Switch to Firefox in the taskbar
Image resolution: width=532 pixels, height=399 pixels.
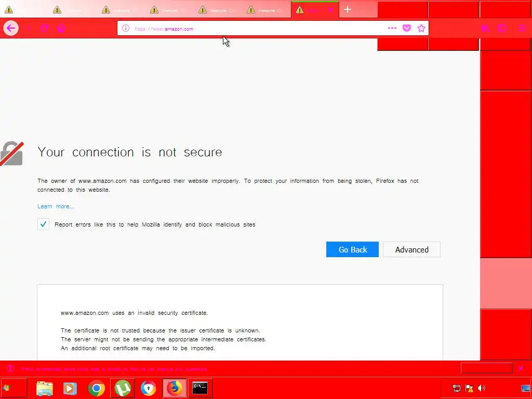(x=175, y=388)
